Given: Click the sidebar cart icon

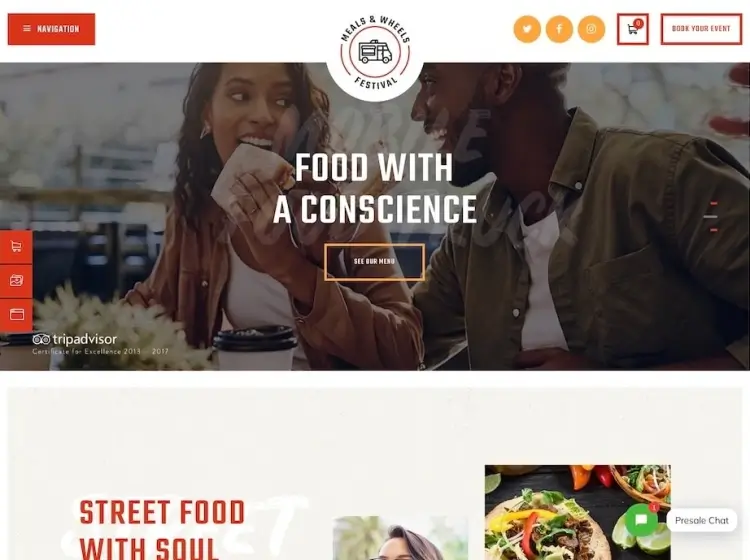Looking at the screenshot, I should tap(16, 247).
